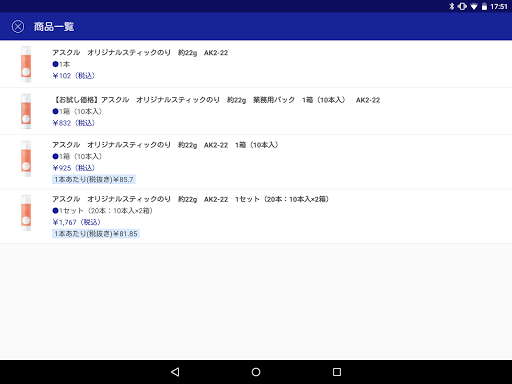Tap the 商品一覧 header title
Viewport: 512px width, 384px height.
pyautogui.click(x=54, y=27)
